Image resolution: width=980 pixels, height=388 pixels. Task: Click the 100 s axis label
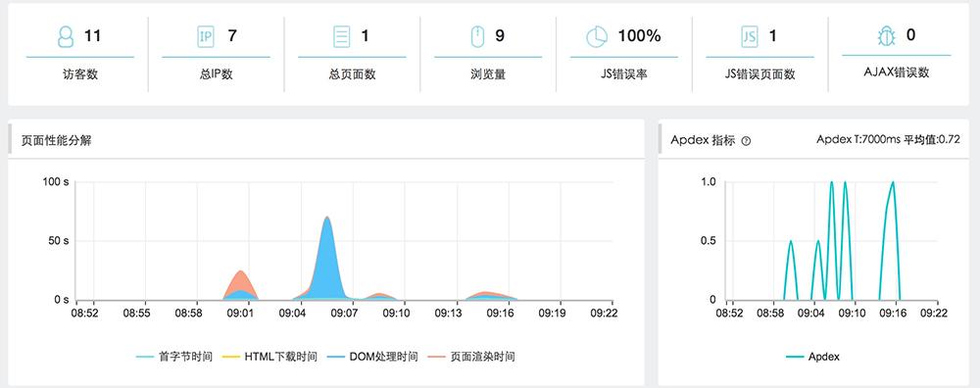click(56, 182)
